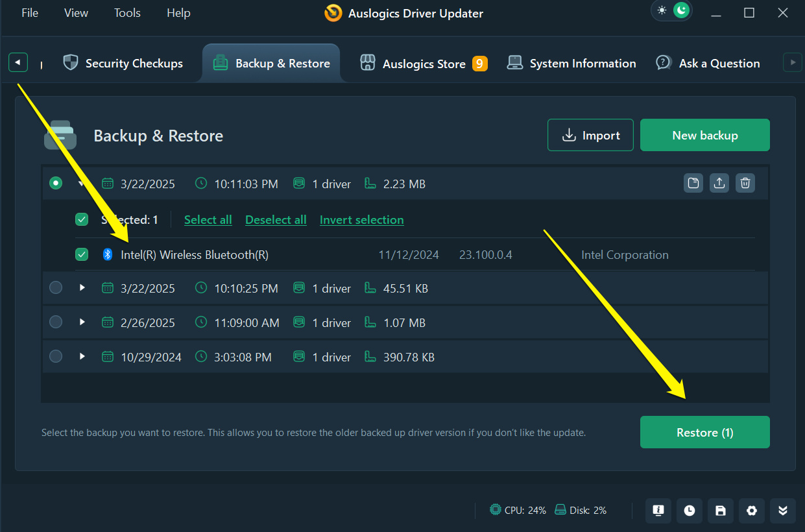
Task: Expand the 10/29/2024 3:03:08 PM backup
Action: point(82,356)
